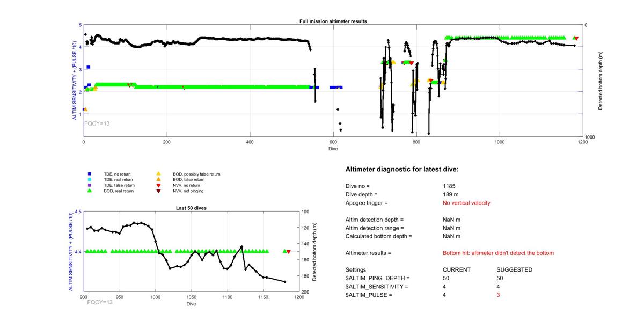Image resolution: width=644 pixels, height=328 pixels.
Task: Click the red 'Bottom hit: altimeter didn't detect the bottom' message
Action: tap(498, 253)
